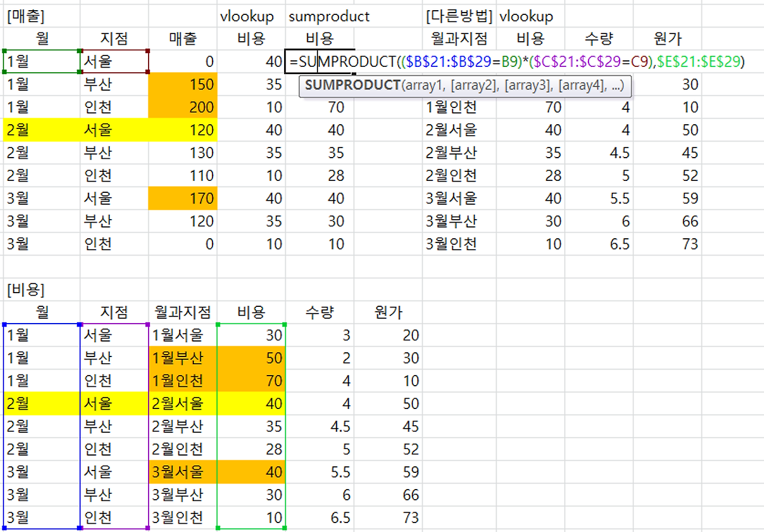764x532 pixels.
Task: Select 3월인천 in the [다른방법] table
Action: pos(459,244)
